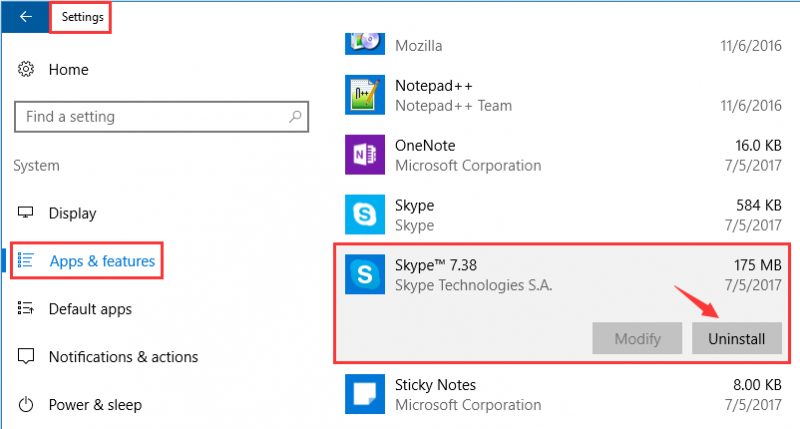Open Display settings
Viewport: 800px width, 429px height.
72,213
